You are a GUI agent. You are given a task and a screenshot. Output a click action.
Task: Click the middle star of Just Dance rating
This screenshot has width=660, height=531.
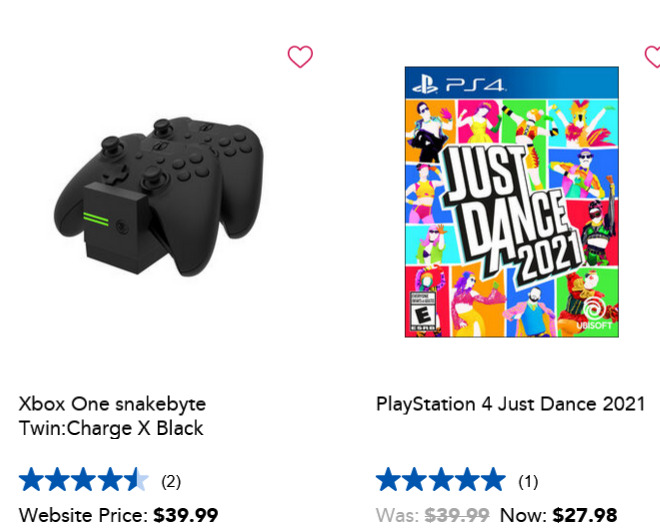click(x=441, y=480)
